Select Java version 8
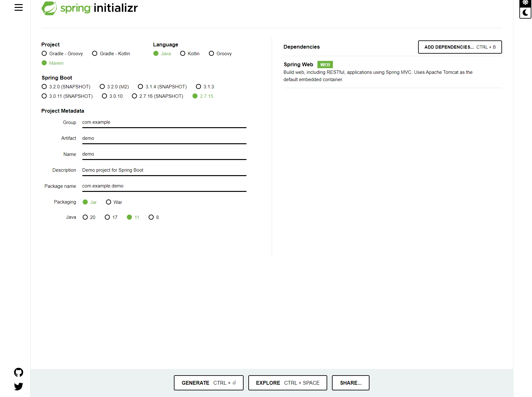532x397 pixels. 154,217
